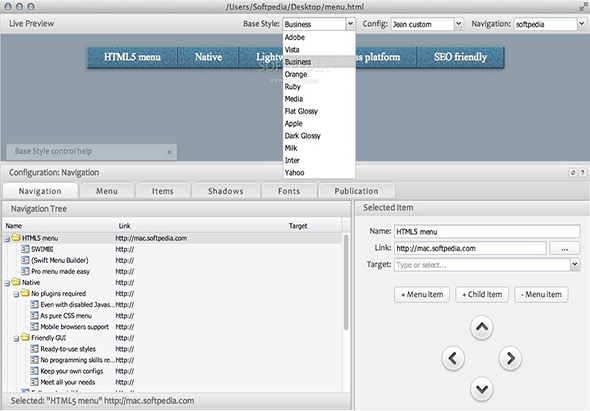Click the help question mark icon

[x=582, y=172]
